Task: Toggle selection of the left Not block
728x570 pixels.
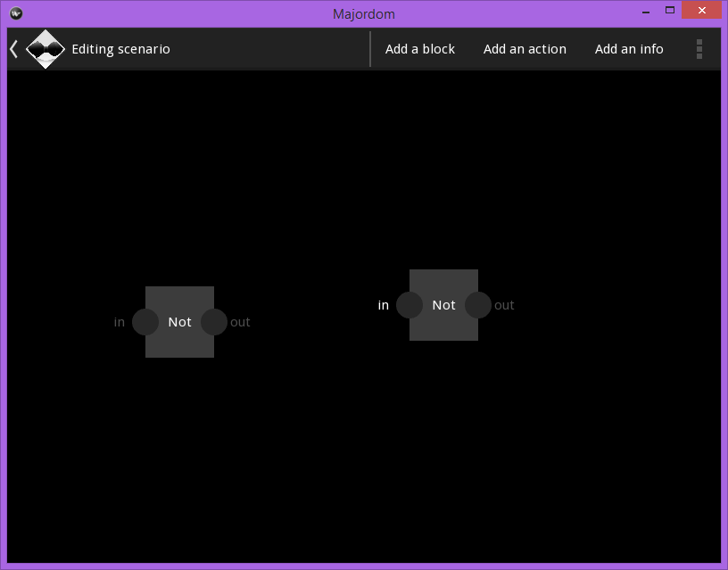Action: (x=179, y=321)
